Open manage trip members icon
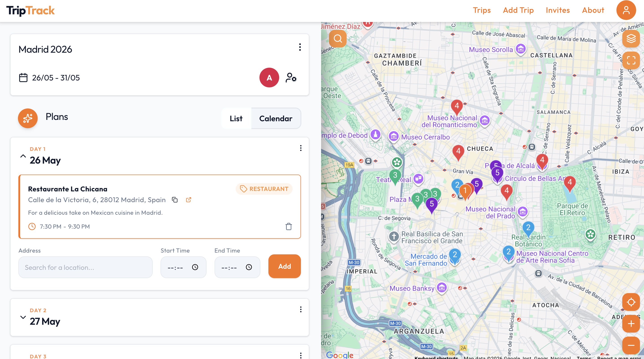Viewport: 644px width, 359px height. pos(291,78)
